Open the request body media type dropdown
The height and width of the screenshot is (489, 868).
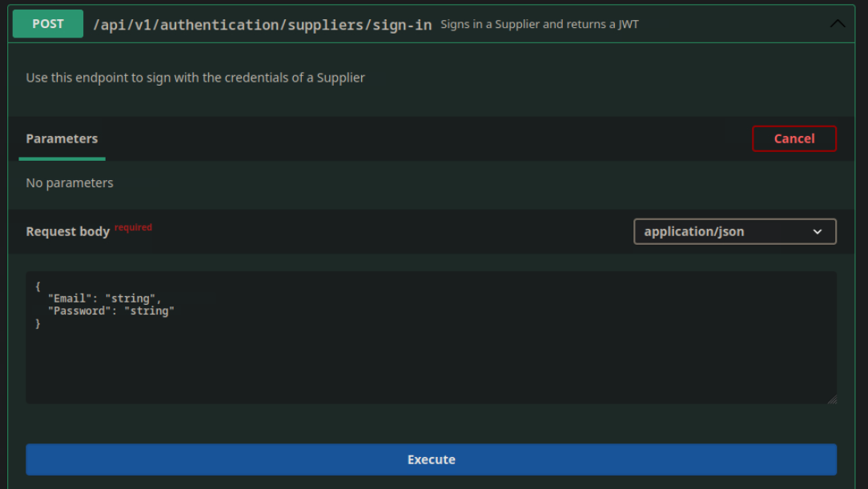pos(734,231)
